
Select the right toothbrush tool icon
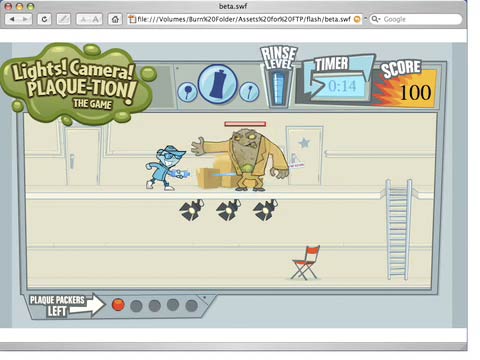click(x=249, y=92)
